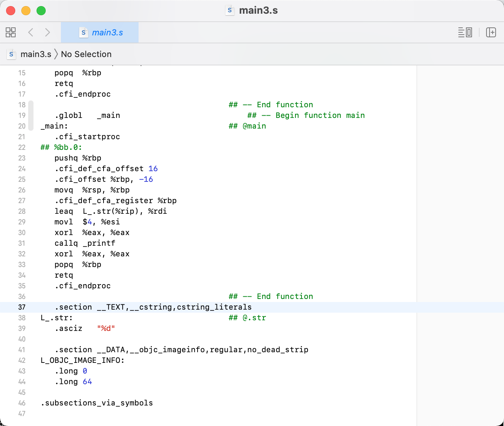Screen dimensions: 504x426
Task: Click the '.section __TEXT,__cstring' line
Action: (x=153, y=307)
